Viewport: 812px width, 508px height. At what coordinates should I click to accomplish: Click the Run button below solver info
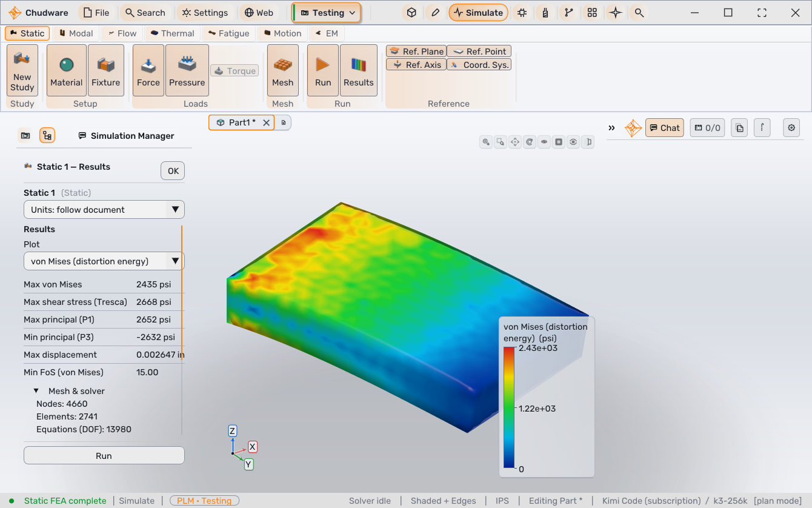pos(104,456)
